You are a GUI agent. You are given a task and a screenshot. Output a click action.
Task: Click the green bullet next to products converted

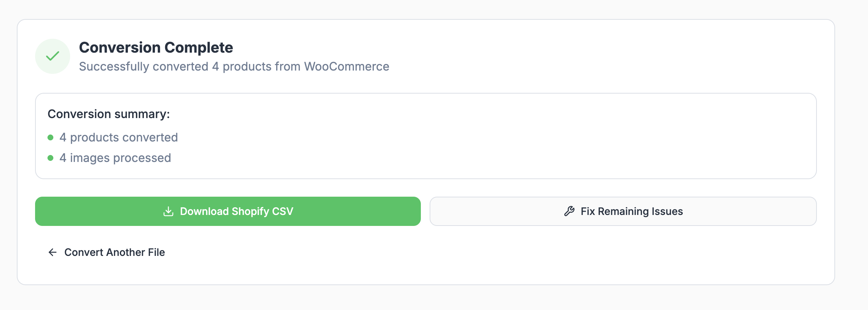(50, 137)
